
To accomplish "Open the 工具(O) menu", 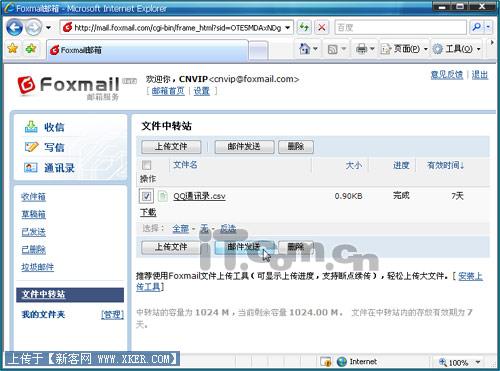I will point(457,49).
